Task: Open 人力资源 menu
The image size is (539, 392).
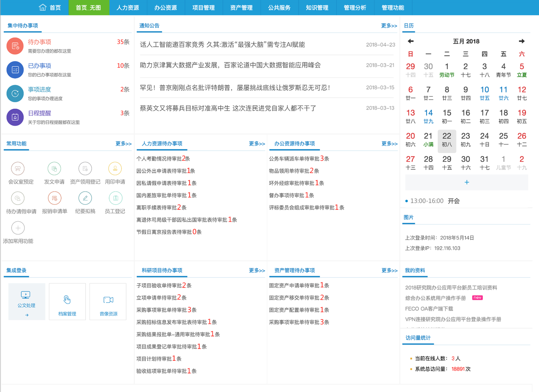Action: [x=128, y=7]
